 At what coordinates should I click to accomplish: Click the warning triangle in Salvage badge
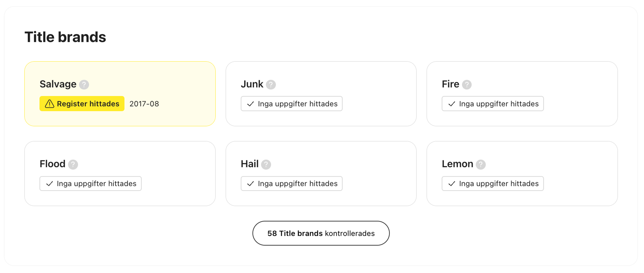[x=49, y=104]
